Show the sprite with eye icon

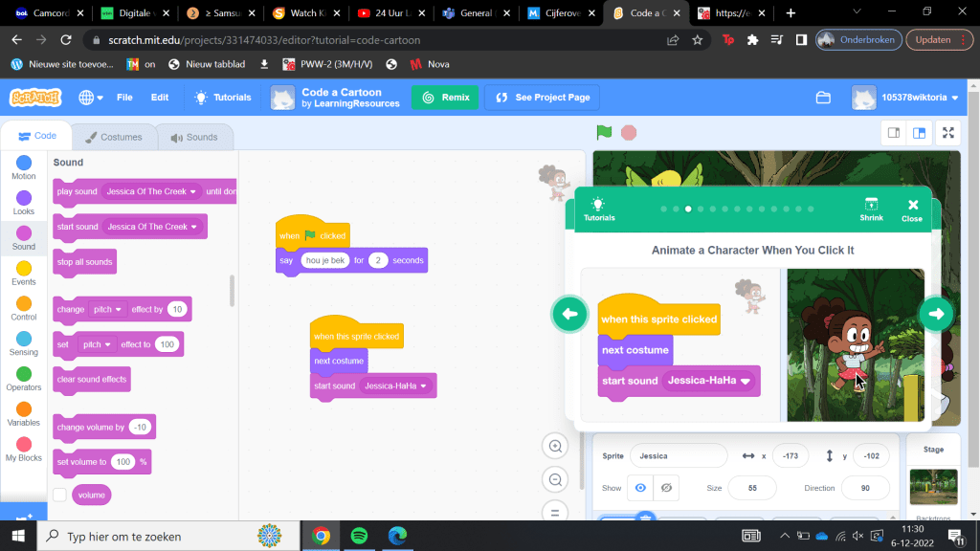pos(640,488)
